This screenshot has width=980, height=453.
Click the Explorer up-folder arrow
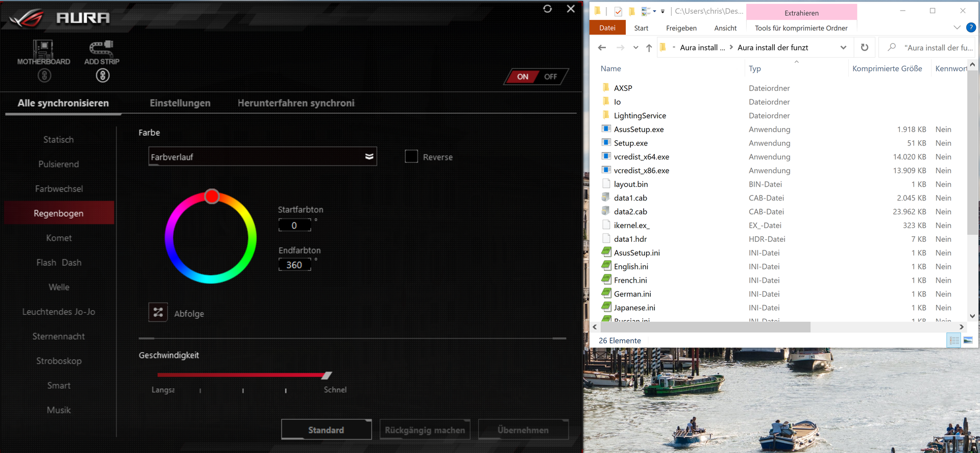coord(649,47)
